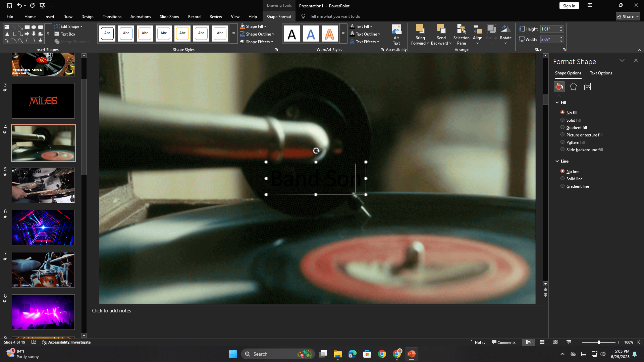Open Text Outline dropdown
This screenshot has height=362, width=644.
tap(365, 34)
